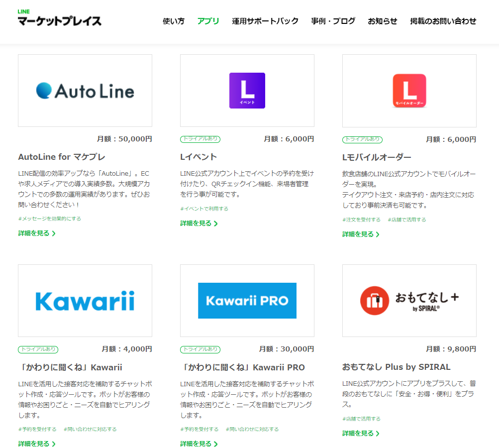Image resolution: width=499 pixels, height=448 pixels.
Task: Open the 使い方 menu item
Action: click(174, 21)
